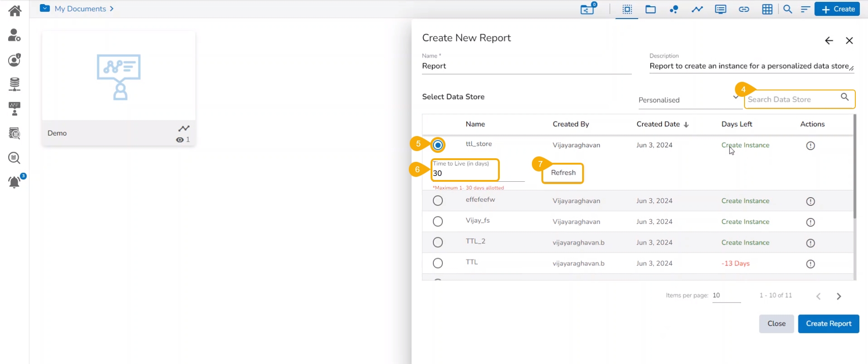Click info icon for TTL_2 data store
Image resolution: width=868 pixels, height=364 pixels.
click(x=810, y=243)
